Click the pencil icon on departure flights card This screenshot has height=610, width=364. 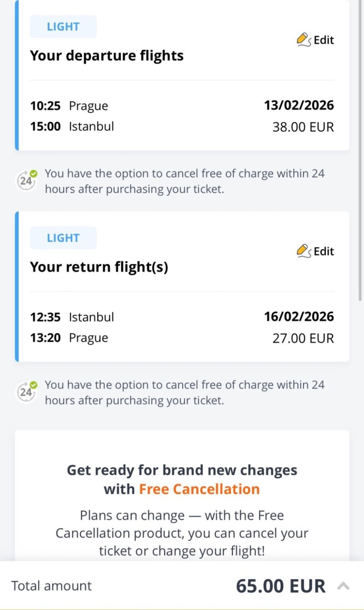click(303, 40)
